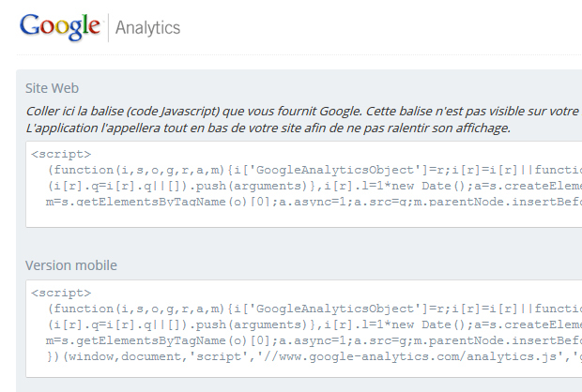Screen dimensions: 582x392
Task: Click the Site Web section heading
Action: [x=52, y=88]
